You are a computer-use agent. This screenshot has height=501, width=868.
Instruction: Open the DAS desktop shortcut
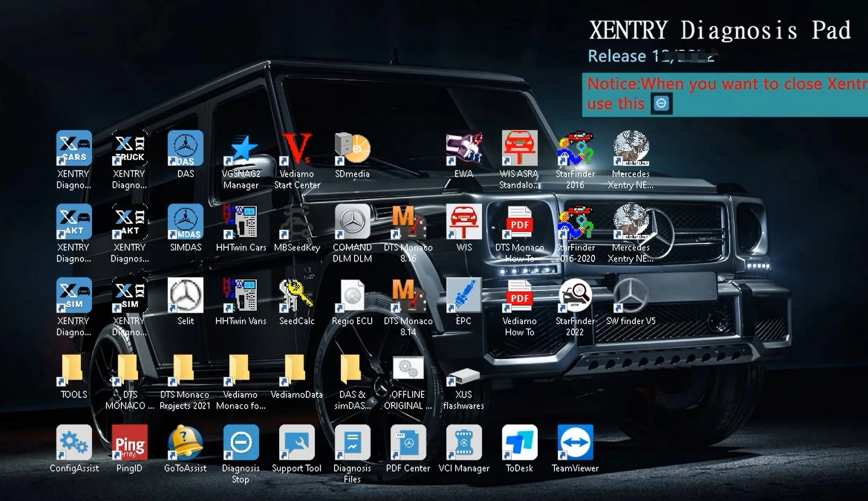tap(186, 150)
